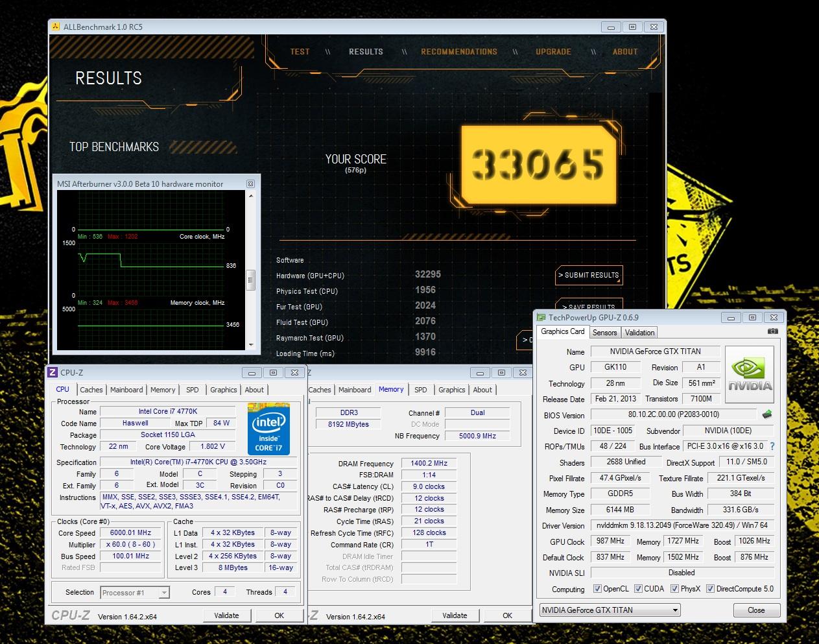Click the Driver Version field in GPU-Z
Viewport: 819px width, 644px height.
pyautogui.click(x=682, y=525)
